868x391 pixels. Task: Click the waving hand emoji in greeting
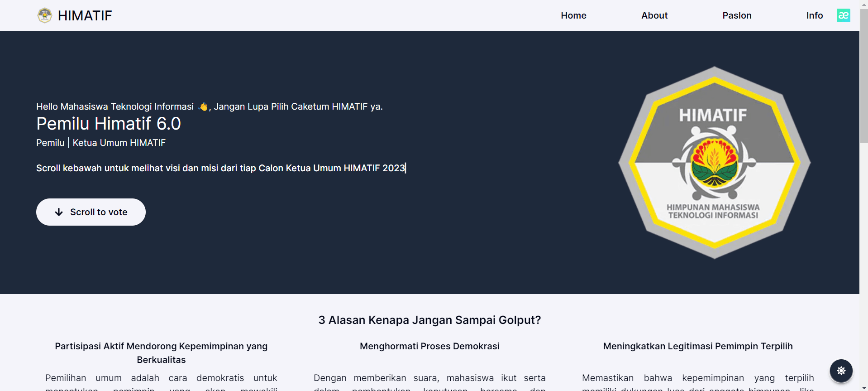(x=203, y=106)
